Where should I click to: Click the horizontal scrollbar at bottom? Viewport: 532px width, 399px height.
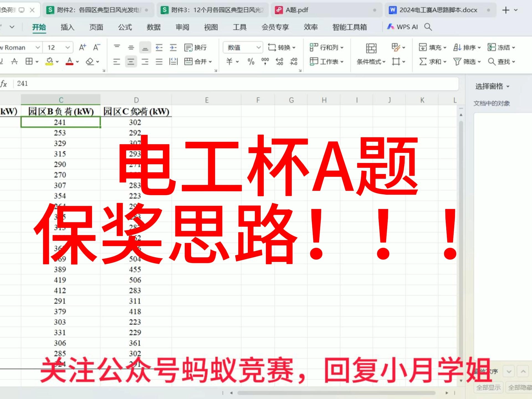[x=336, y=393]
